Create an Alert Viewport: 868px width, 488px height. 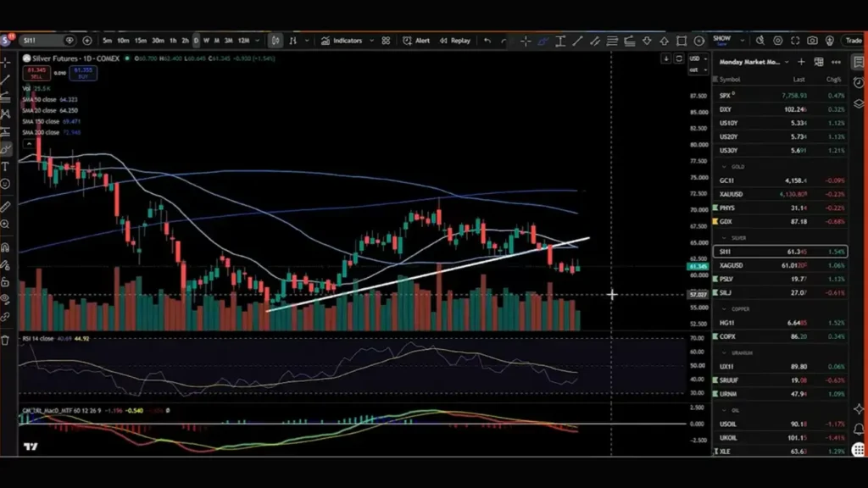tap(416, 41)
